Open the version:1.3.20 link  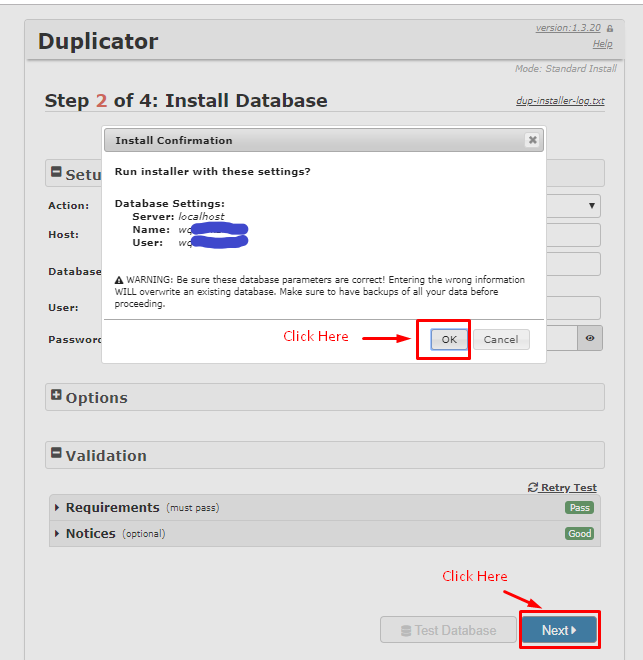coord(568,28)
